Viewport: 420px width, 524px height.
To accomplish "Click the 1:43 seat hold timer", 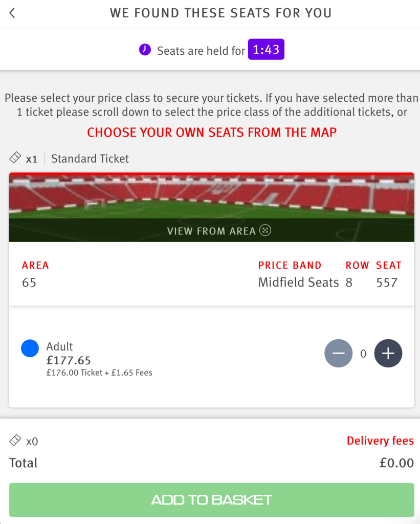I will (266, 50).
